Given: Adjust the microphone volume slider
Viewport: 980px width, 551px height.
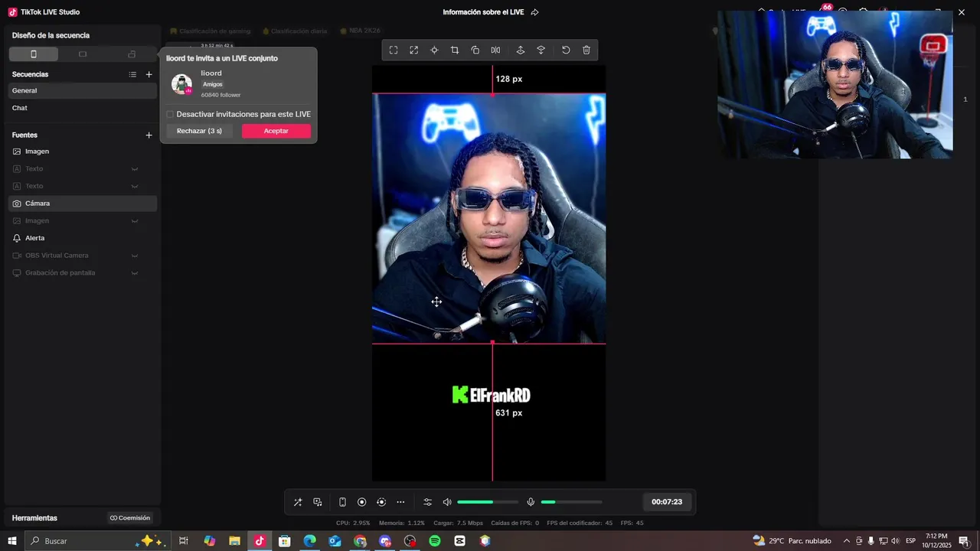Looking at the screenshot, I should [x=571, y=502].
